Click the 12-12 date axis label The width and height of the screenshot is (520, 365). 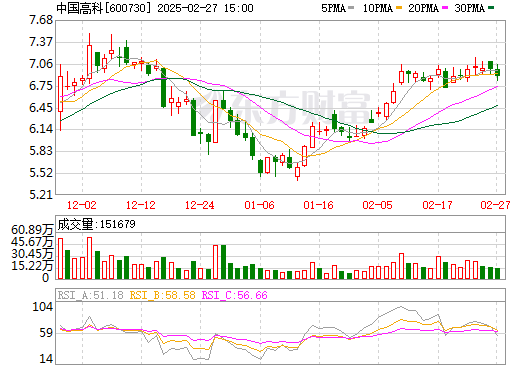tap(141, 205)
